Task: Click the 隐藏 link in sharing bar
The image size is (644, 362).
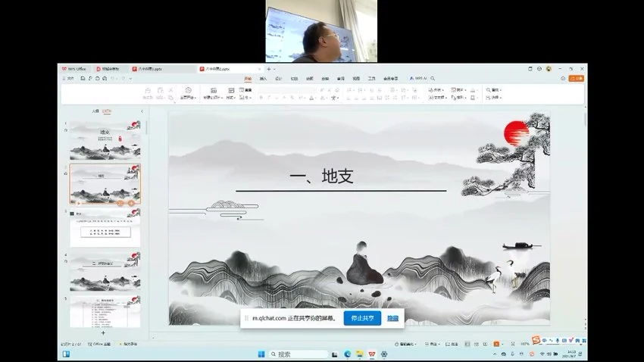Action: pos(392,318)
